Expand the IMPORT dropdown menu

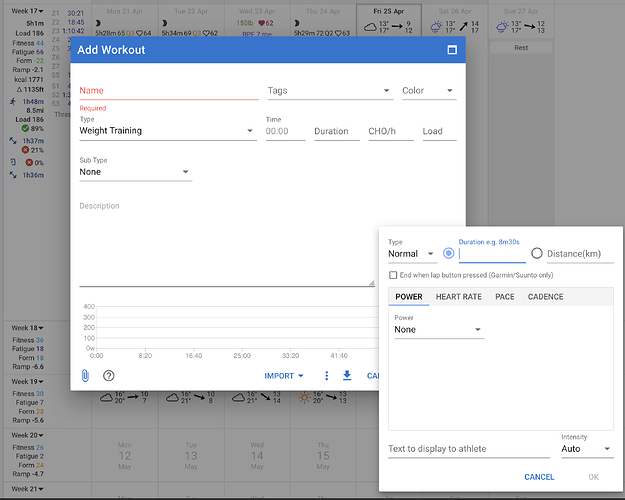pos(284,376)
